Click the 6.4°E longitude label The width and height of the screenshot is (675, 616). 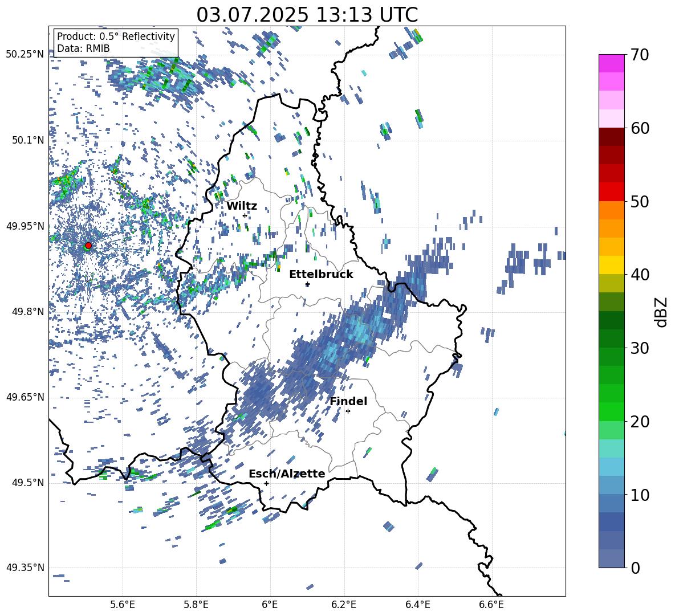417,605
